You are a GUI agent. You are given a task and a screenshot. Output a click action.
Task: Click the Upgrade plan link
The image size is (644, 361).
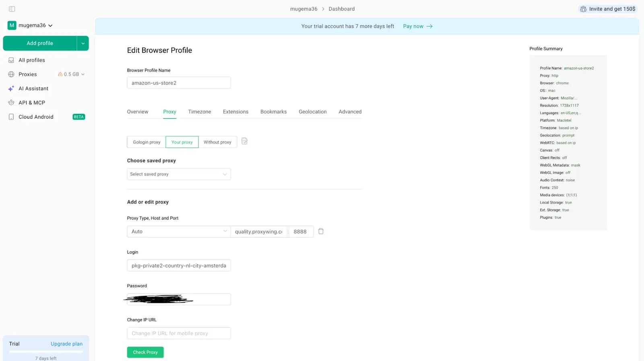click(x=66, y=344)
